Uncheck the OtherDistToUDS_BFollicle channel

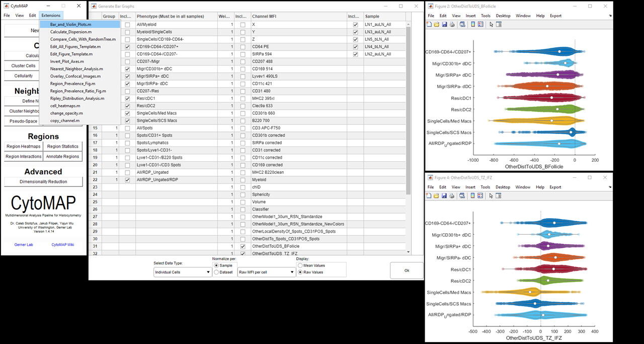tap(243, 246)
